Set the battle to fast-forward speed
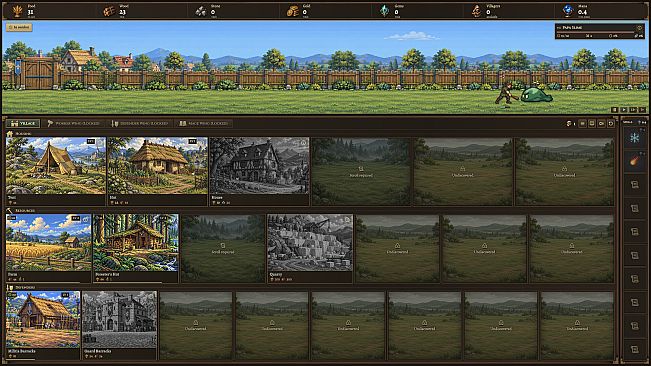This screenshot has width=651, height=366. [x=633, y=110]
